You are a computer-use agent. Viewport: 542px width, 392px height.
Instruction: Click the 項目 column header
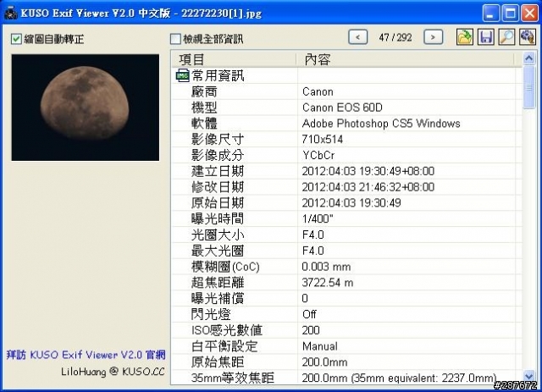234,59
